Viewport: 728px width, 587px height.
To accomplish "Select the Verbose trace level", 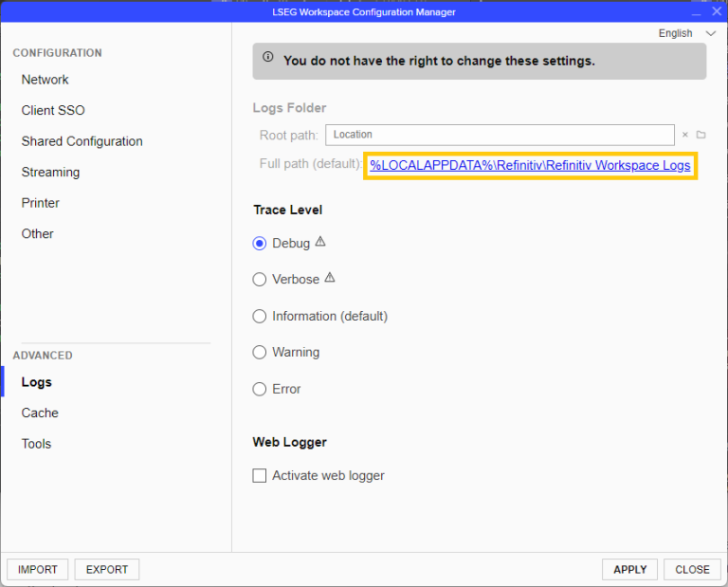I will coord(260,280).
